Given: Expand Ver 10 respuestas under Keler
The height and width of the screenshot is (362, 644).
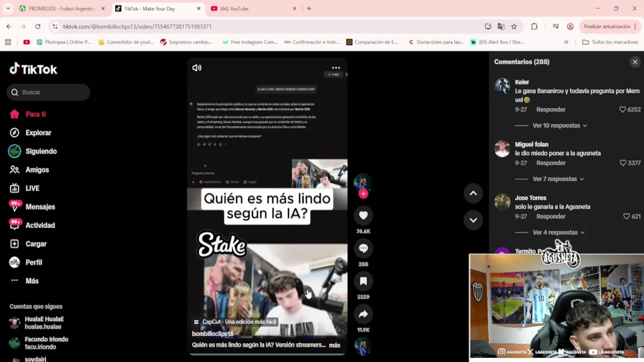Looking at the screenshot, I should coord(559,125).
